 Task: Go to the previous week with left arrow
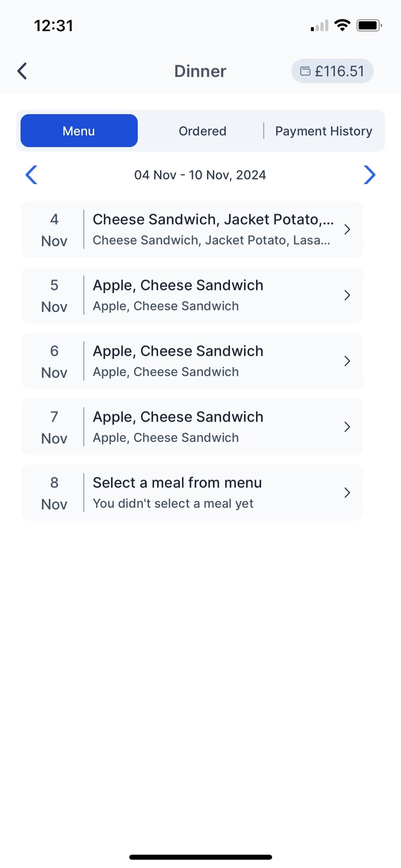point(31,175)
